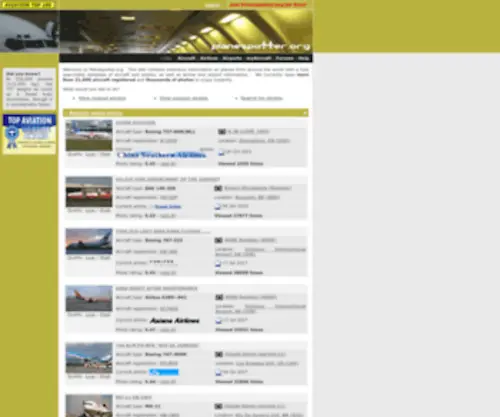Click the blue airline logo in the Boeing 737 listing
This screenshot has height=417, width=500.
click(x=161, y=155)
